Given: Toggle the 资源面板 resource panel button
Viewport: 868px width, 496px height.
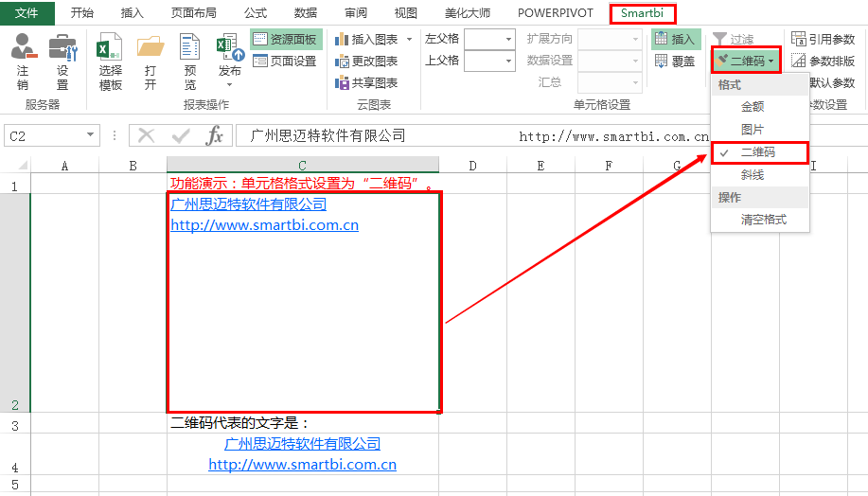Looking at the screenshot, I should [286, 40].
